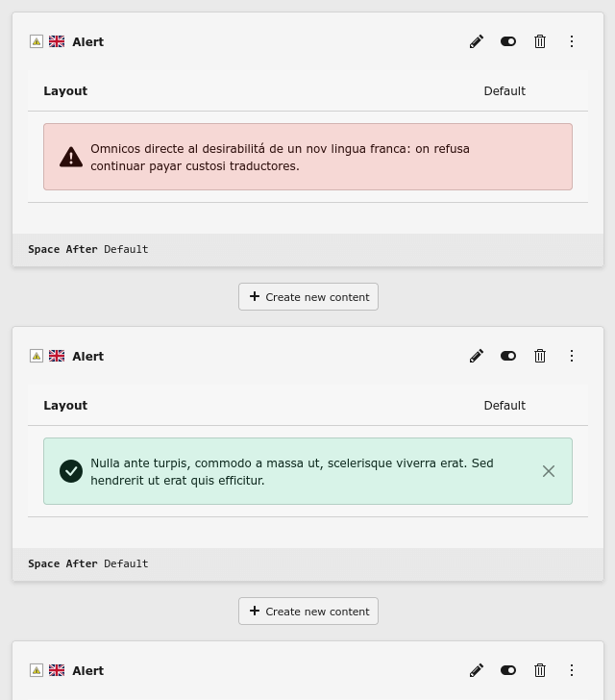Edit the second Alert element with the pencil icon
The width and height of the screenshot is (615, 700).
[477, 356]
